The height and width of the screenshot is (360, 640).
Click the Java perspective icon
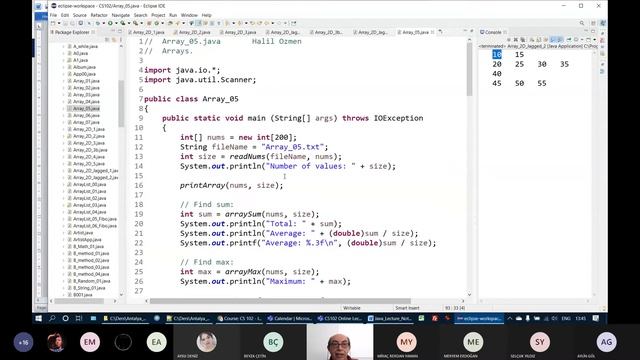[602, 23]
